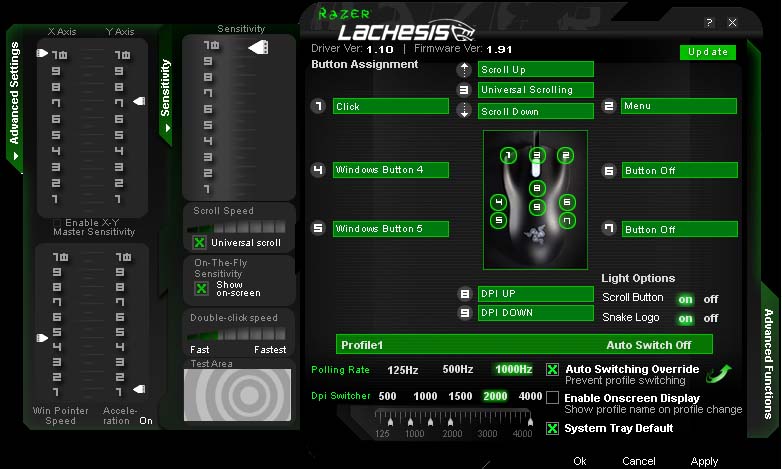Click button 6 circle on mouse diagram
This screenshot has width=782, height=469.
[567, 202]
